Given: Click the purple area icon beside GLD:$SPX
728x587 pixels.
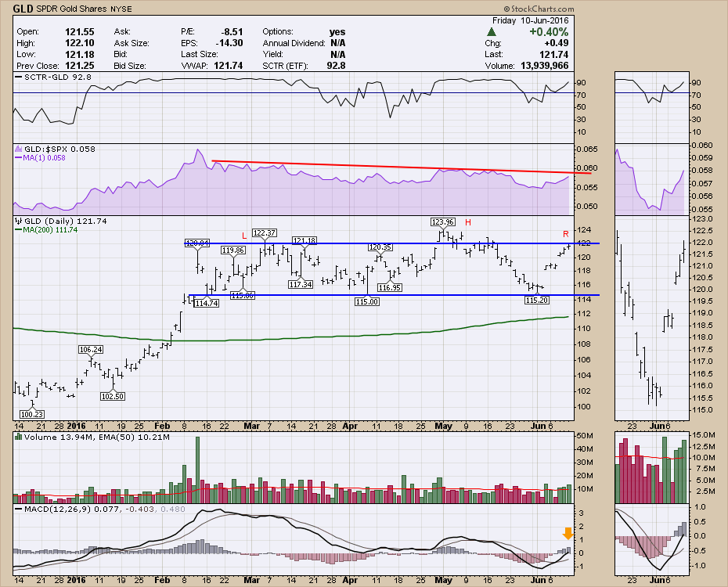Looking at the screenshot, I should (19, 149).
